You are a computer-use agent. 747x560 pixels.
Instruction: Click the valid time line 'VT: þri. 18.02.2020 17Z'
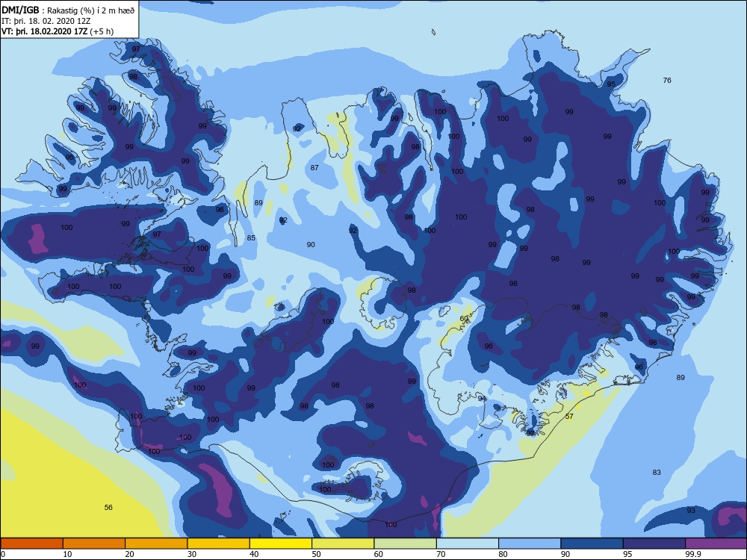pos(45,31)
